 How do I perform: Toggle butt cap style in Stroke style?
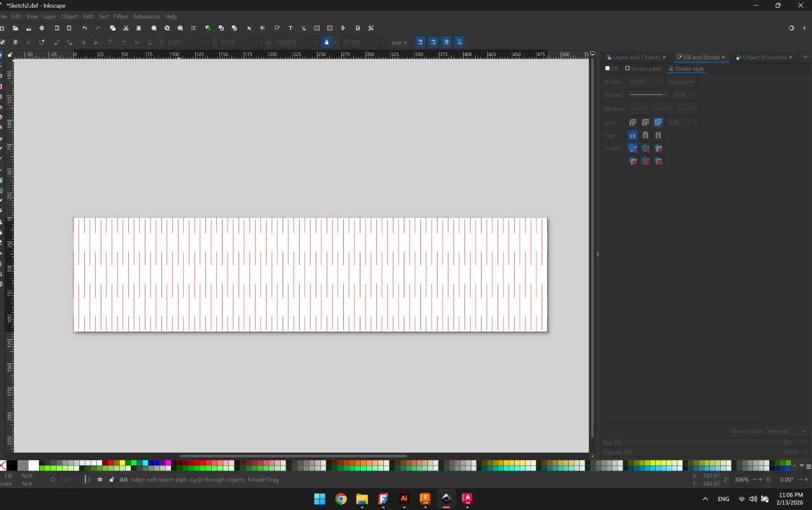633,135
